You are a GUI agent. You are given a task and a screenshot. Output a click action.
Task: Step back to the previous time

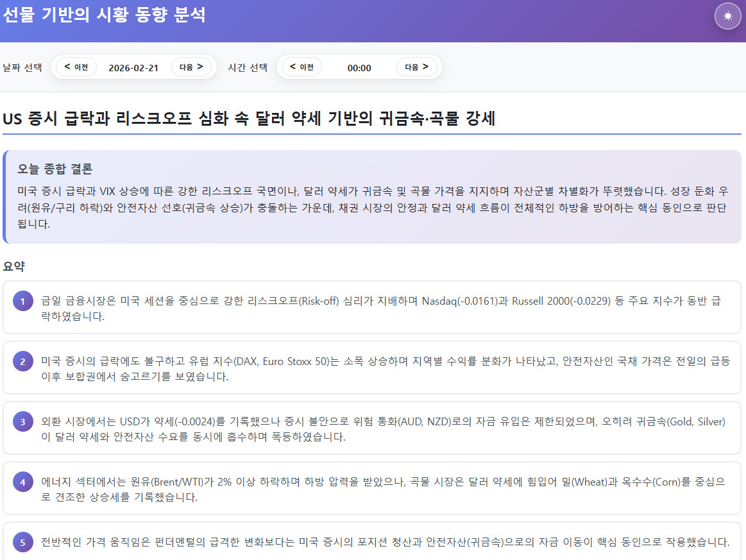(x=301, y=67)
